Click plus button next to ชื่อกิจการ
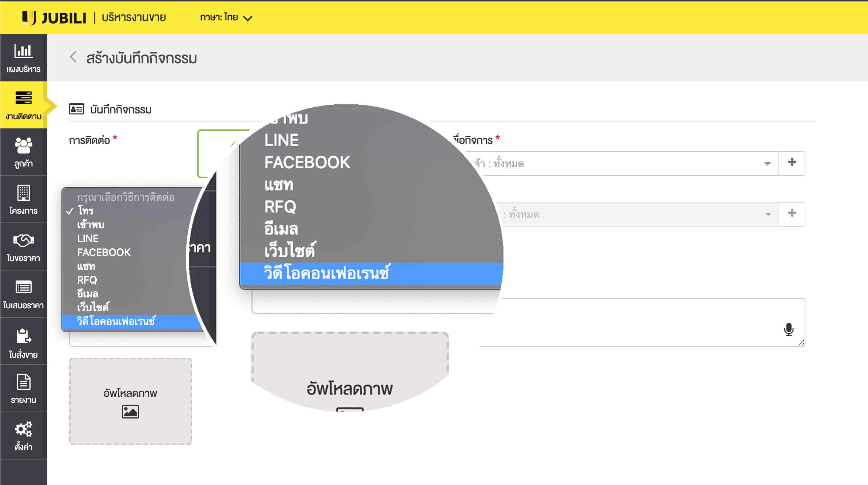The image size is (868, 485). (792, 163)
